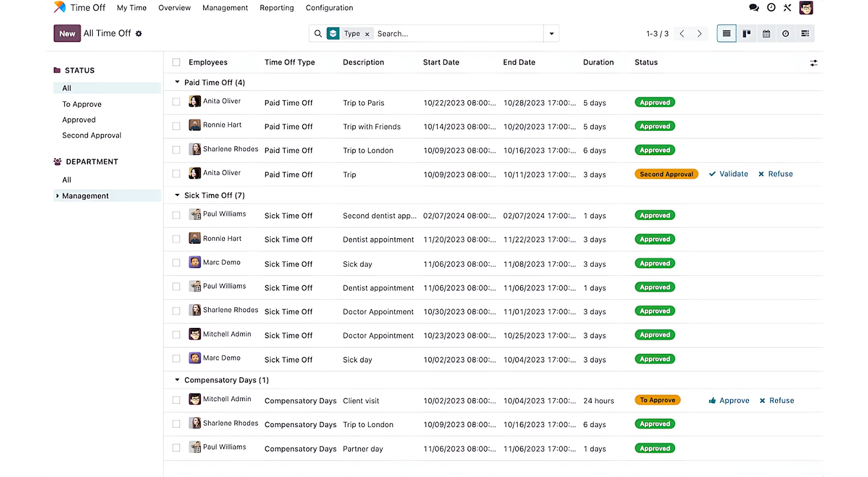Toggle the search options dropdown arrow
Image resolution: width=868 pixels, height=477 pixels.
pos(551,33)
